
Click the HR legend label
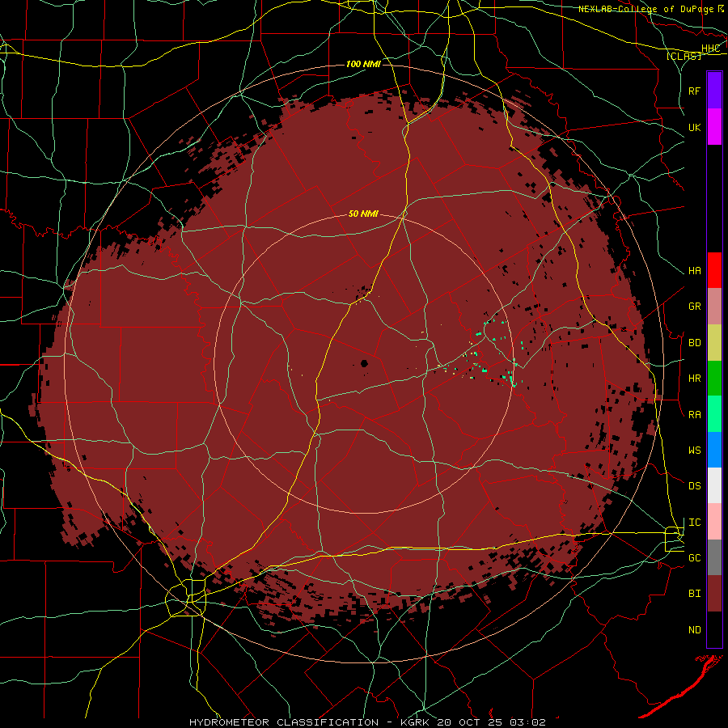coord(694,379)
